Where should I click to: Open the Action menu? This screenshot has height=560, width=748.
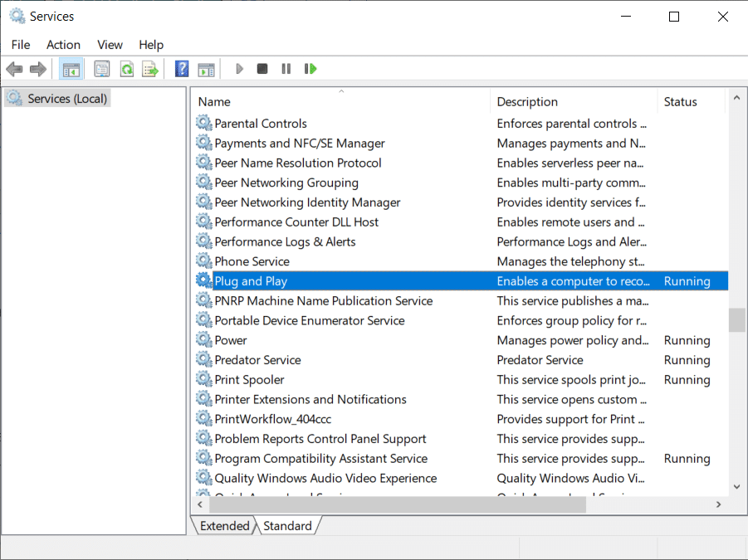coord(63,45)
